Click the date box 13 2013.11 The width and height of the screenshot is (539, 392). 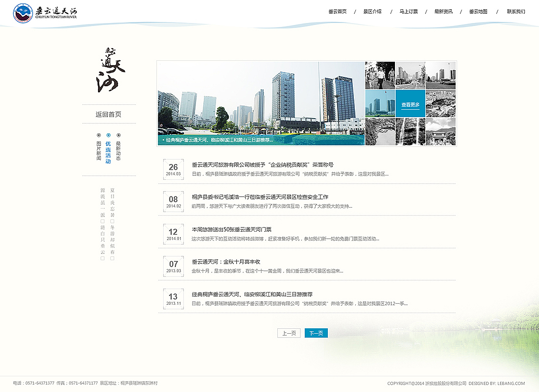173,299
